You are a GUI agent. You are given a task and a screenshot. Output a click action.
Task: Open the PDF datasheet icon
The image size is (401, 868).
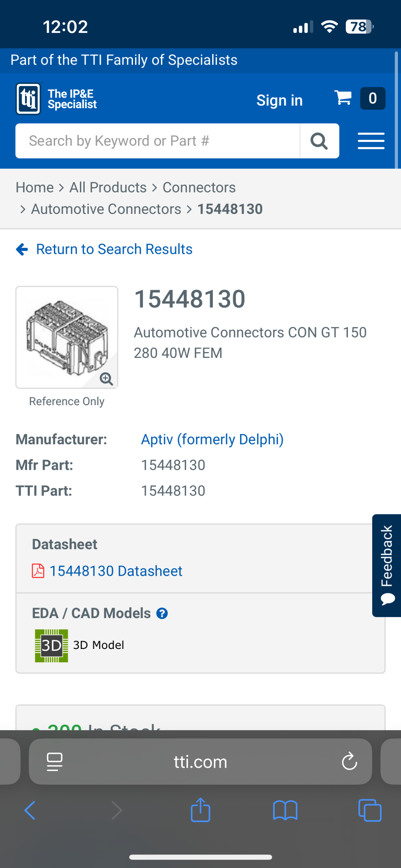coord(38,571)
